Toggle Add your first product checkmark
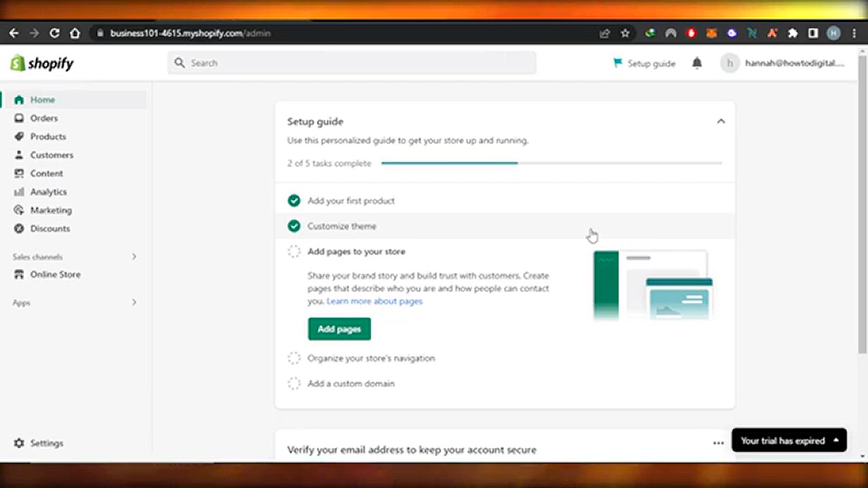Image resolution: width=868 pixels, height=488 pixels. [294, 201]
